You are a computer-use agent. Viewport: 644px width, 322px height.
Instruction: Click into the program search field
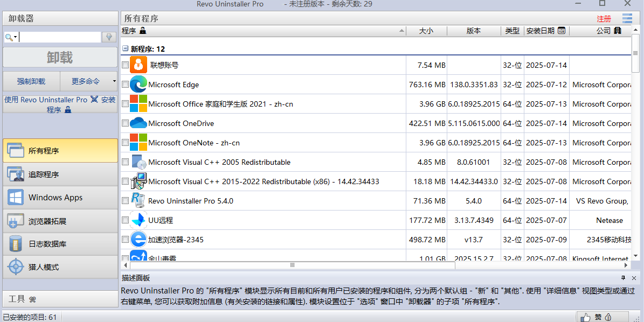[60, 37]
